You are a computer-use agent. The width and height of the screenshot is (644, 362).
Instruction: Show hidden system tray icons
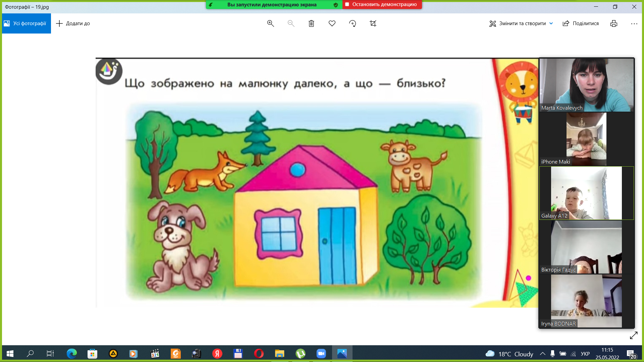point(542,354)
